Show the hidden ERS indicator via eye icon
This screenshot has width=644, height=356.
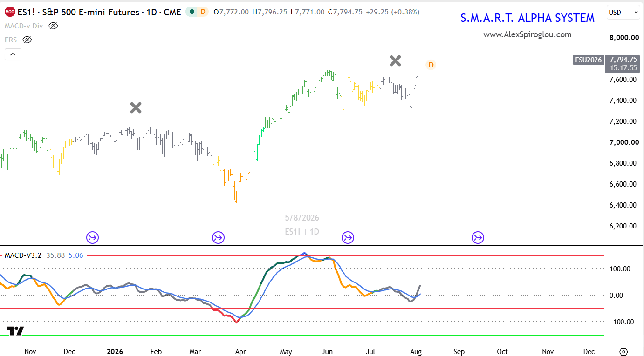pyautogui.click(x=27, y=40)
